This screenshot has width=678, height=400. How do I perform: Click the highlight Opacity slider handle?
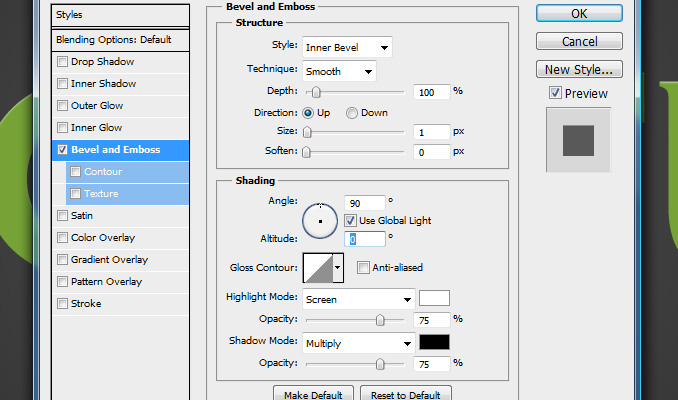(x=380, y=320)
